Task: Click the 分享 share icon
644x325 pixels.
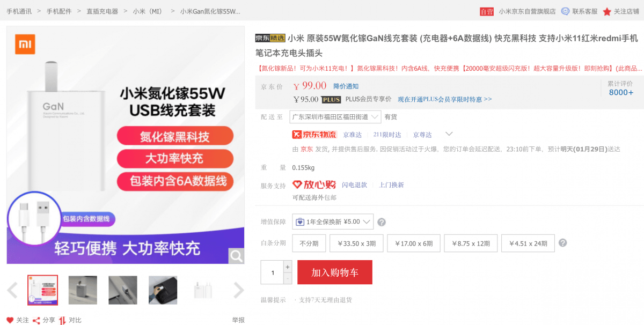Action: 36,320
